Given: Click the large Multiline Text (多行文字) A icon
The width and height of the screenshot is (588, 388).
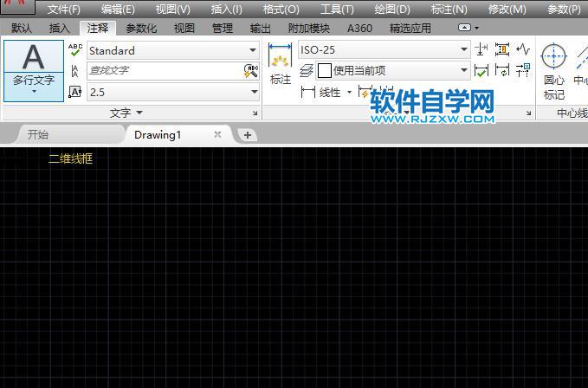Looking at the screenshot, I should pyautogui.click(x=34, y=57).
